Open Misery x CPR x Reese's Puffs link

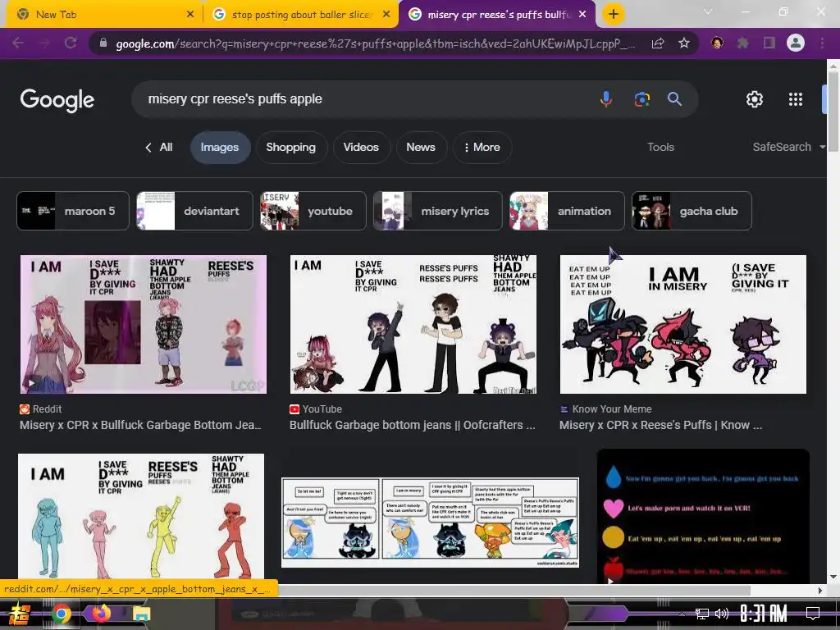pos(660,426)
